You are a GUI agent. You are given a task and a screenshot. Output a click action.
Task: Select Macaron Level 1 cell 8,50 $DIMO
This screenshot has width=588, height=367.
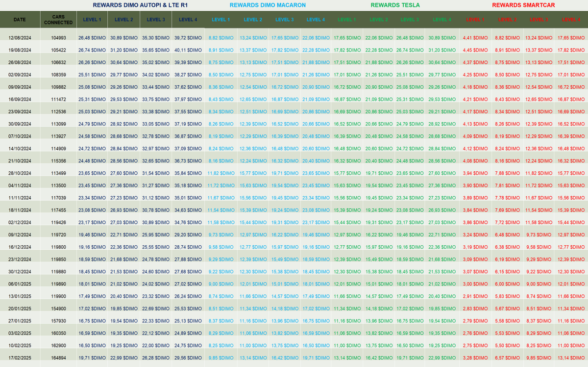[x=221, y=75]
